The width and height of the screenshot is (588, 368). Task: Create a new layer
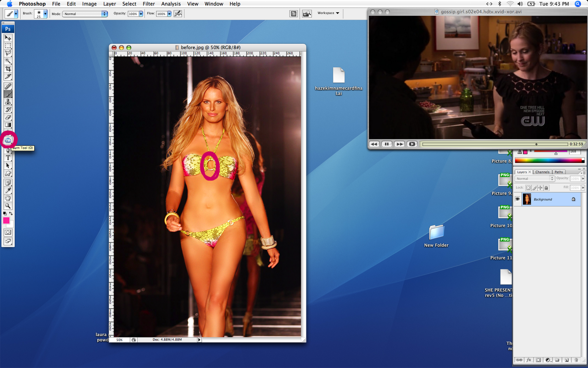point(567,360)
